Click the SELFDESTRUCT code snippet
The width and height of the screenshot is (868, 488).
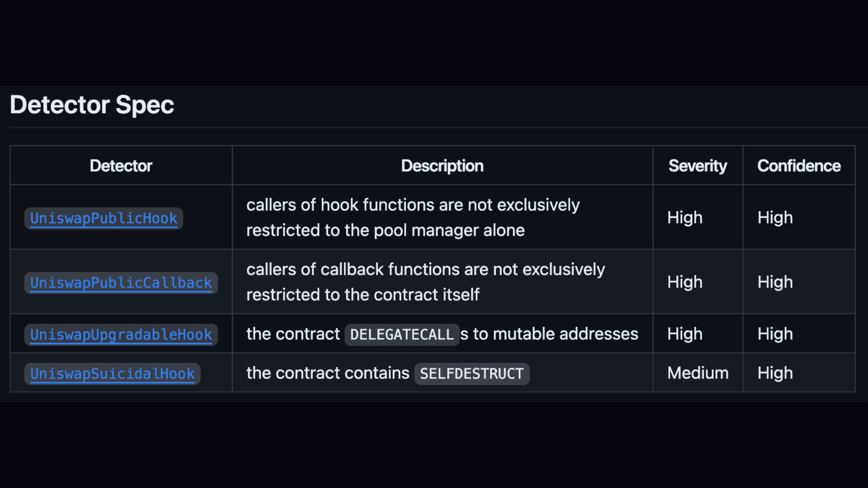click(x=472, y=374)
